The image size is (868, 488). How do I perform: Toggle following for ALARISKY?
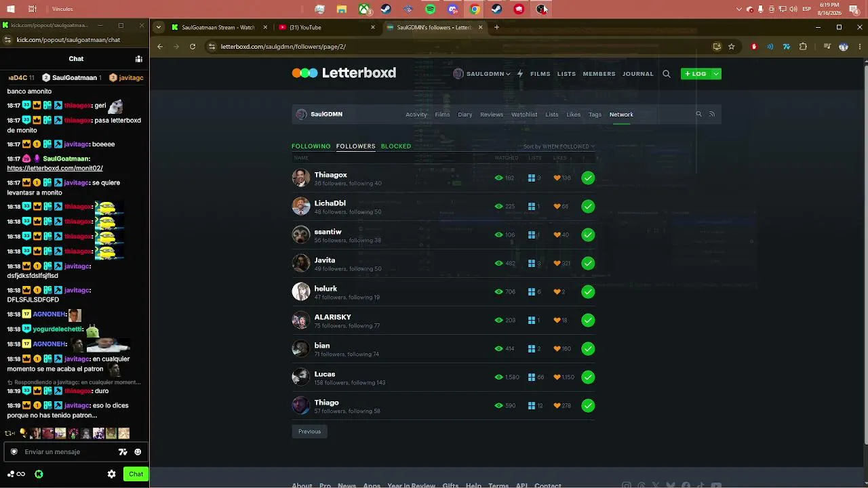tap(588, 320)
